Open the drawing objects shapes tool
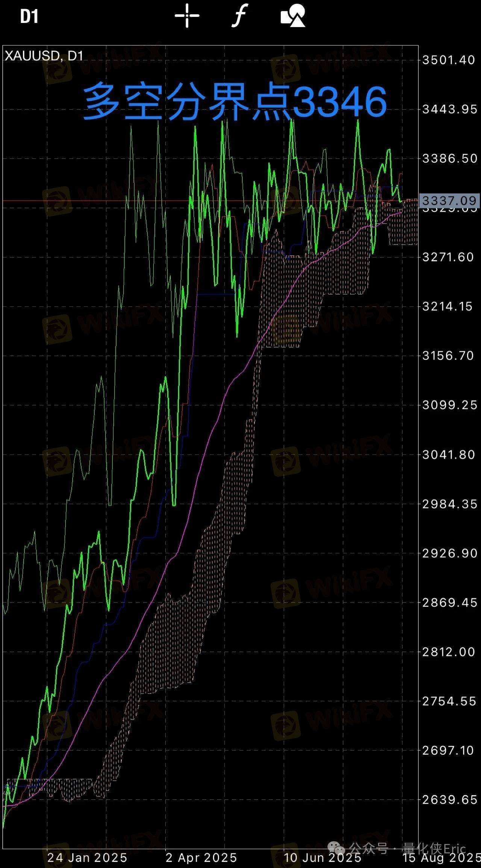Image resolution: width=481 pixels, height=868 pixels. click(293, 16)
